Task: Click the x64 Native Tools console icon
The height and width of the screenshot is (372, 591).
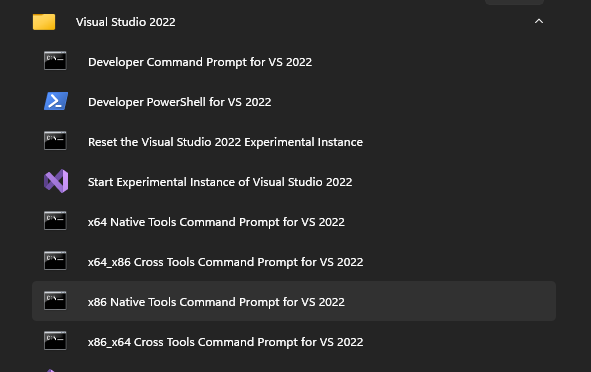Action: point(55,220)
